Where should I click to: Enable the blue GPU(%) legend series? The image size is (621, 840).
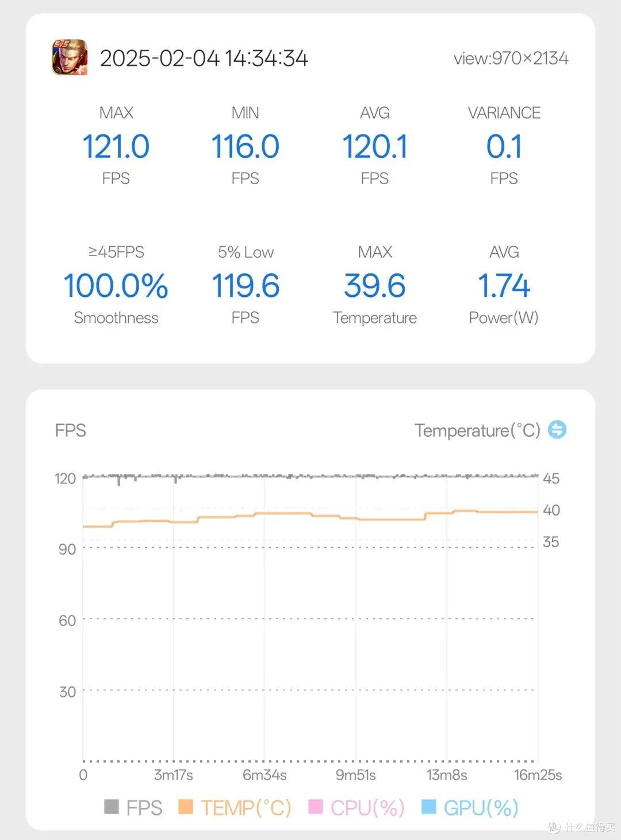(x=429, y=807)
